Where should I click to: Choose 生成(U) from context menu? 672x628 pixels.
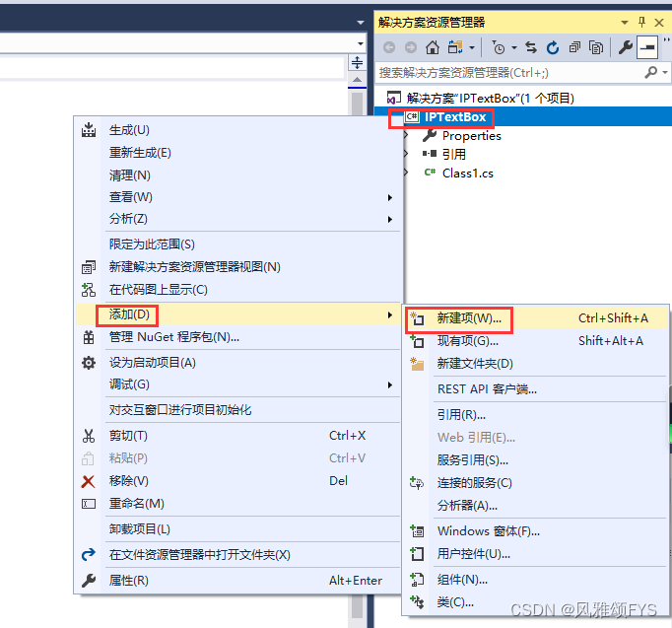pyautogui.click(x=238, y=130)
